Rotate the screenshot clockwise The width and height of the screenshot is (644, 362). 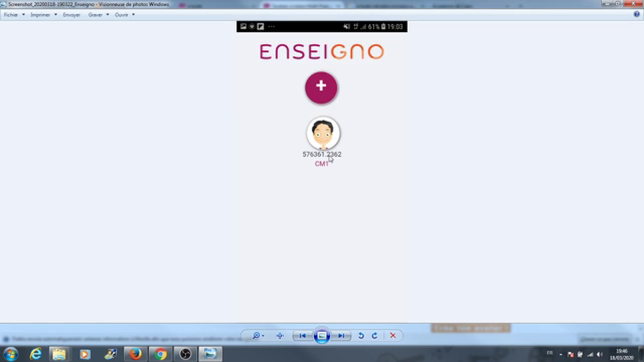point(374,335)
